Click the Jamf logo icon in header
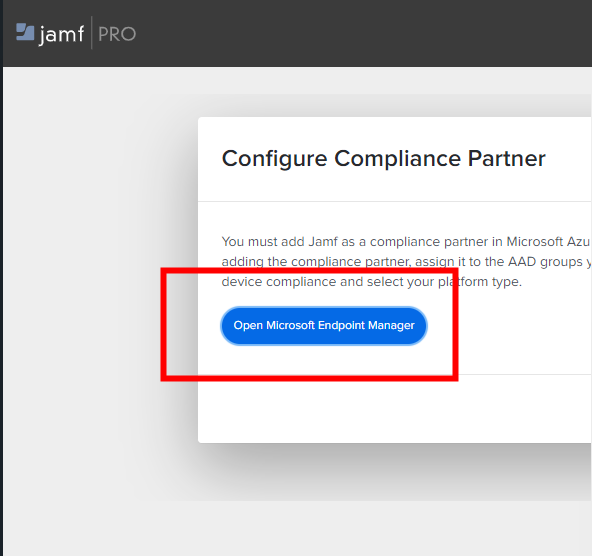This screenshot has width=592, height=556. (x=25, y=32)
